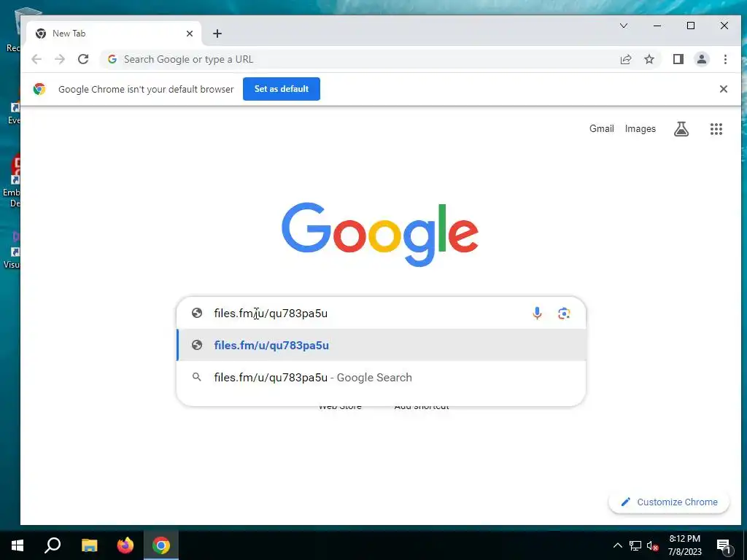Expand the tab search chevron
The height and width of the screenshot is (560, 747).
(x=624, y=26)
